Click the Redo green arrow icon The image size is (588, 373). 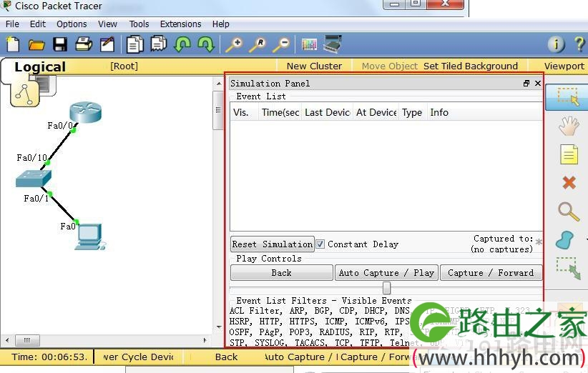point(206,44)
